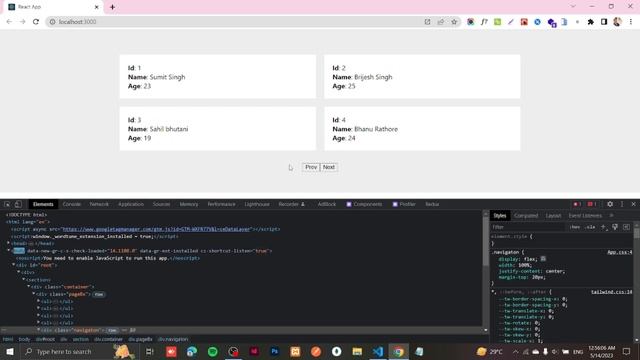
Task: Open the Lighthouse tab
Action: point(257,204)
